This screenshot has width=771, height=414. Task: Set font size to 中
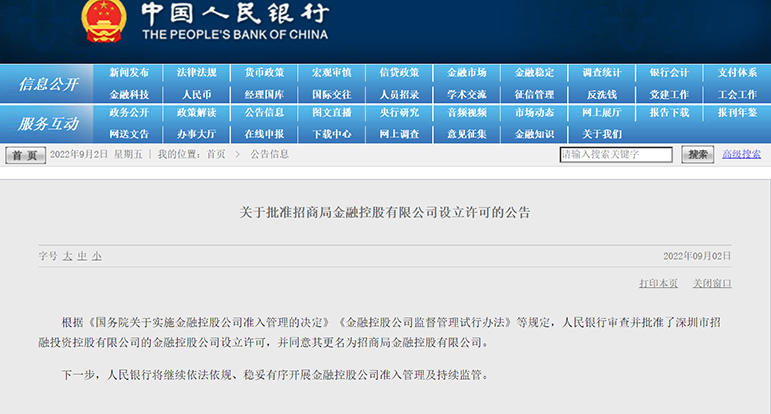[82, 256]
